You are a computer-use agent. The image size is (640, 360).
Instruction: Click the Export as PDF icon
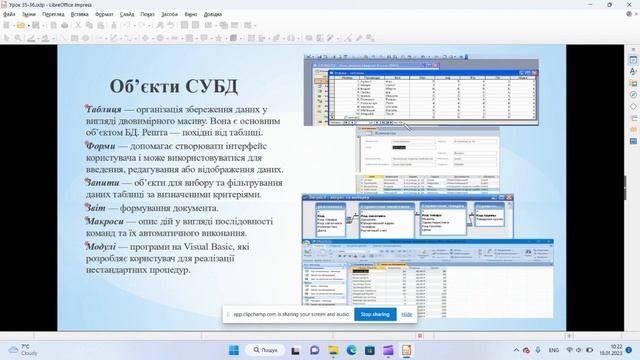click(53, 25)
